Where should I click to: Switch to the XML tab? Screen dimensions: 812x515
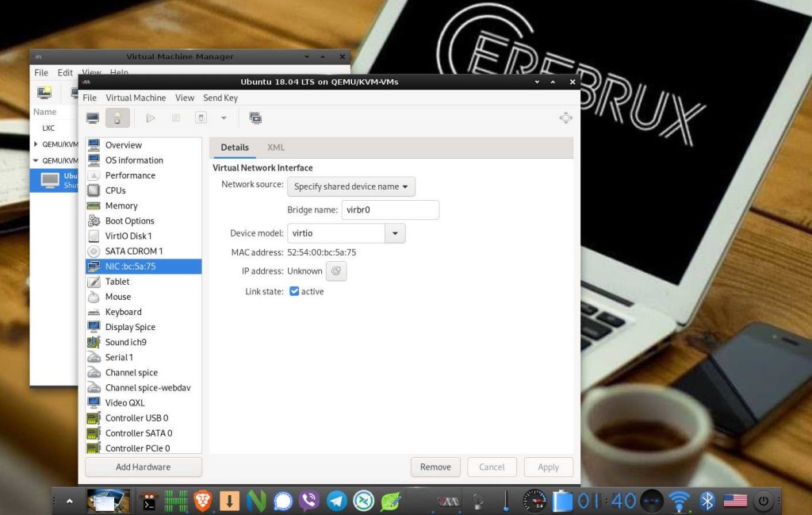[276, 148]
